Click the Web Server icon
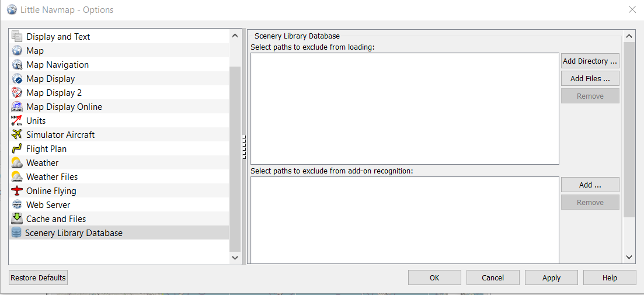 [x=17, y=204]
